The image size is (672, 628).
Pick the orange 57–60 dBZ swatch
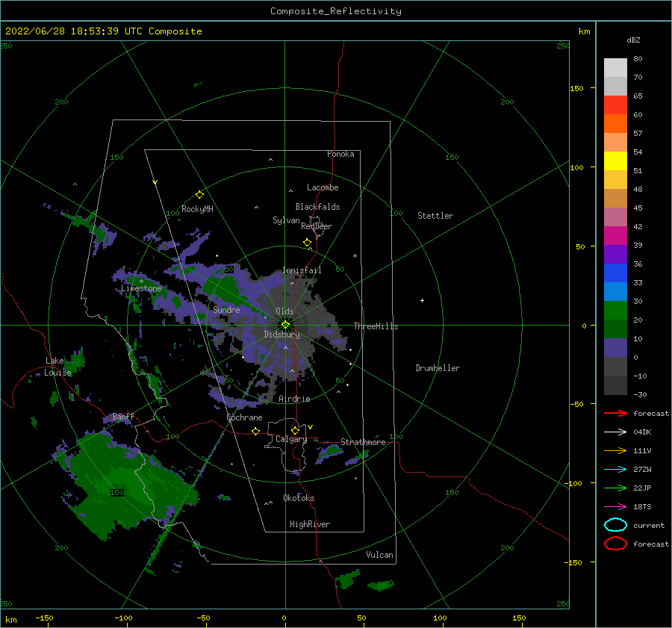[x=615, y=123]
